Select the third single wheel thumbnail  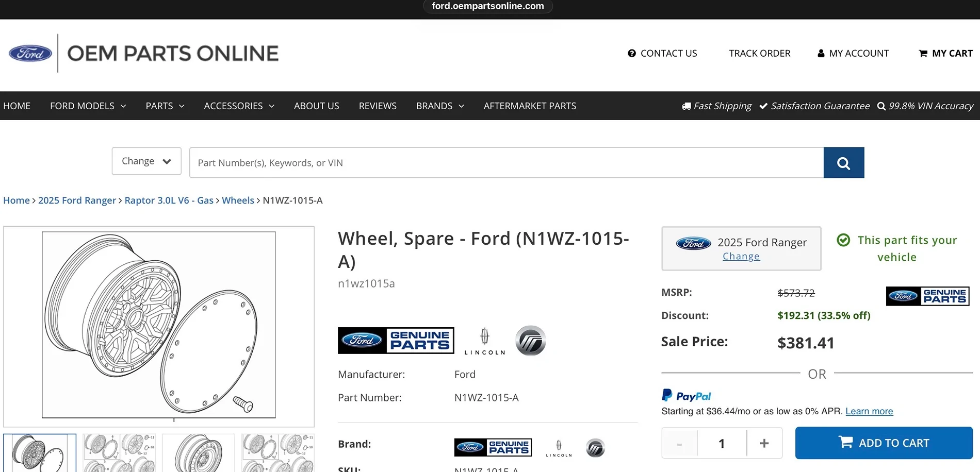(199, 453)
